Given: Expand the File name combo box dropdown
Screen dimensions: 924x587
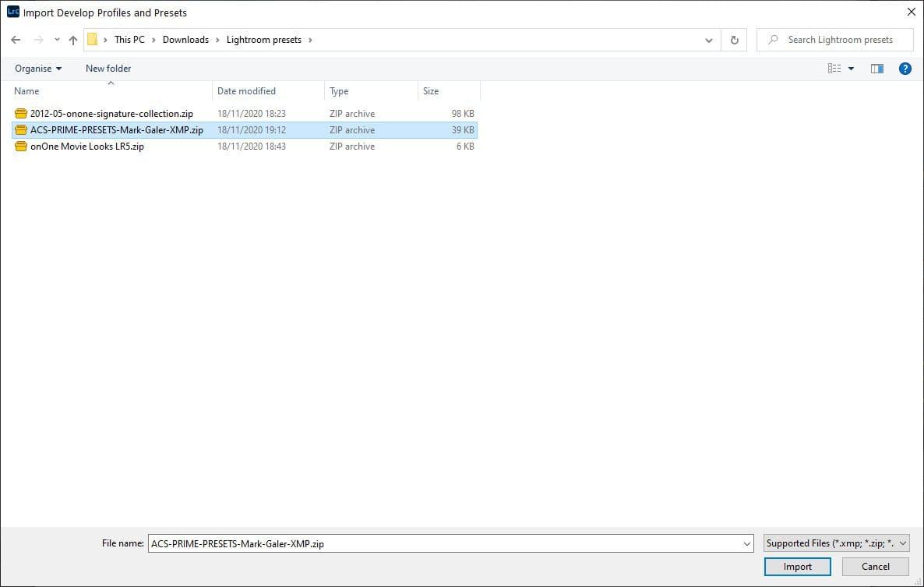Looking at the screenshot, I should 747,543.
